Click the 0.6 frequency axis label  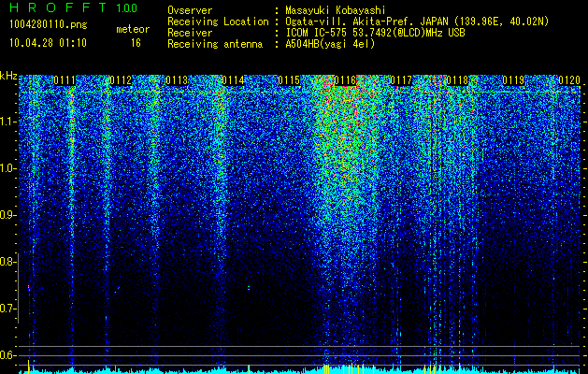click(x=7, y=355)
